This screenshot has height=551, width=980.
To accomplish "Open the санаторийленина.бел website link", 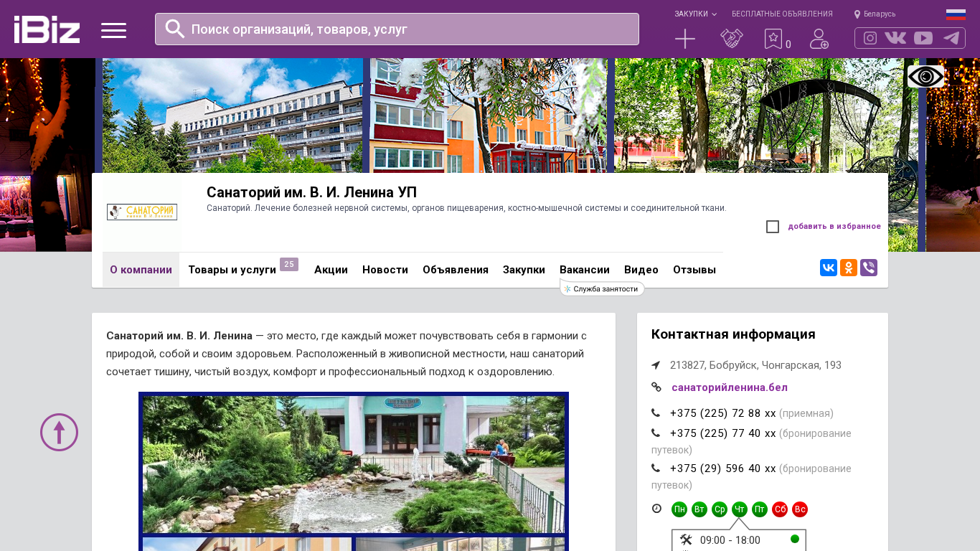I will pyautogui.click(x=730, y=387).
